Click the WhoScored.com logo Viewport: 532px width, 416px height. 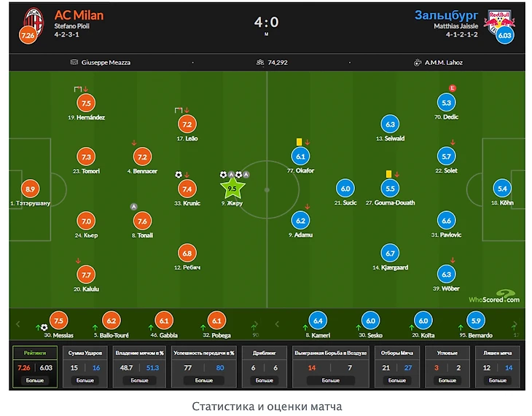(x=495, y=296)
